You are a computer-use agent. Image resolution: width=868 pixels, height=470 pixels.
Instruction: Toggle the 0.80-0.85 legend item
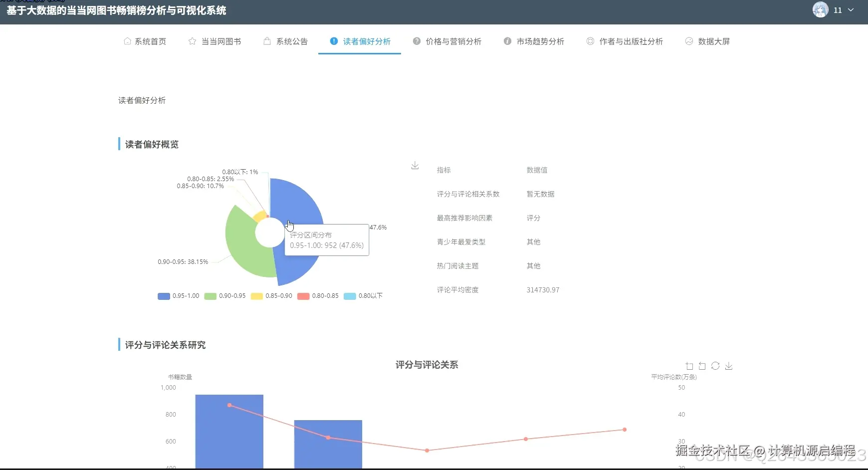(x=318, y=296)
